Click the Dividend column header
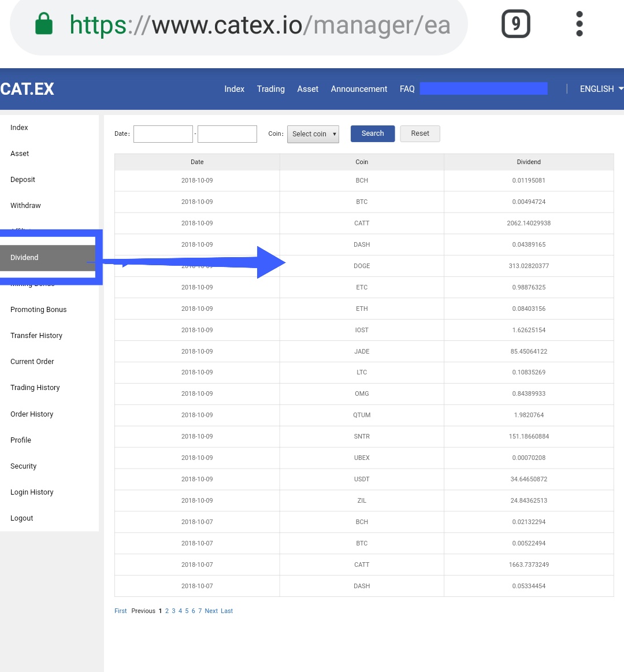 [529, 162]
